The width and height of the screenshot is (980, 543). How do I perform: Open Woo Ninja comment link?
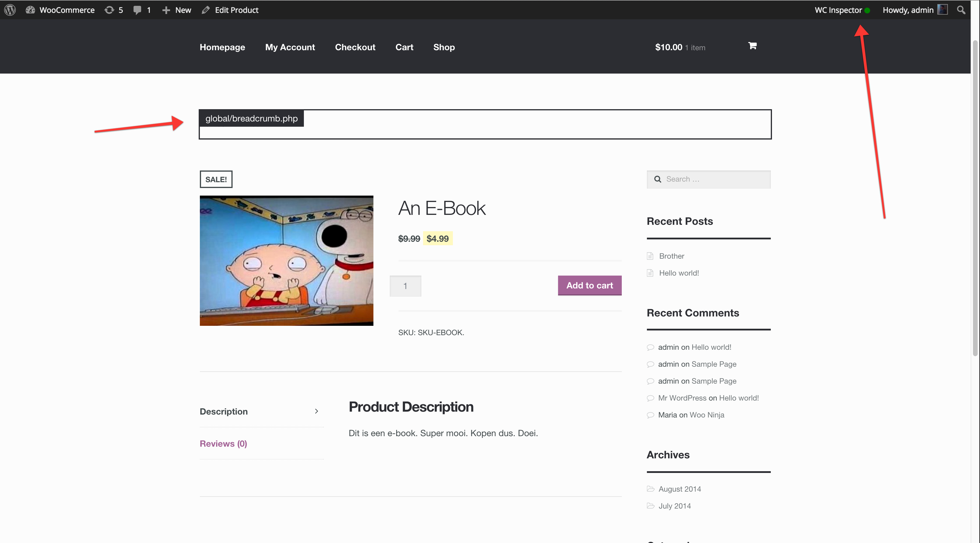point(707,415)
